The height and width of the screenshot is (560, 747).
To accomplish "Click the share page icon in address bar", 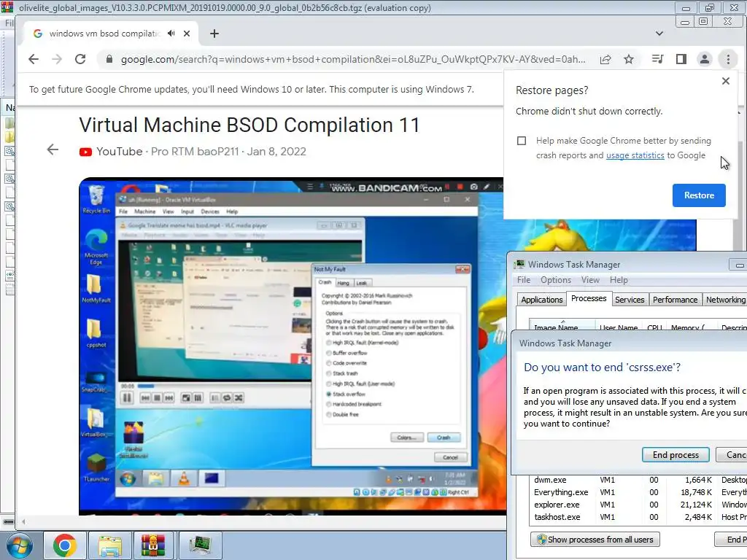I will click(x=605, y=59).
